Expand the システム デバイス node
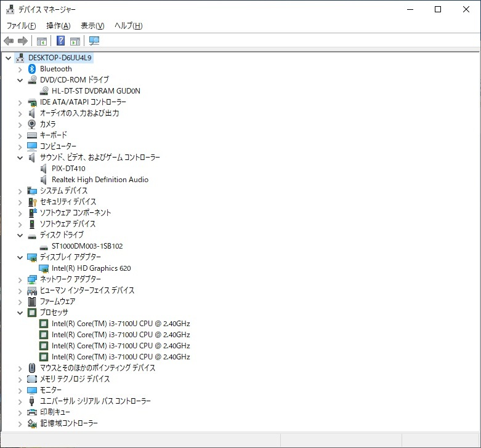Screen dimensions: 481x448 point(20,191)
